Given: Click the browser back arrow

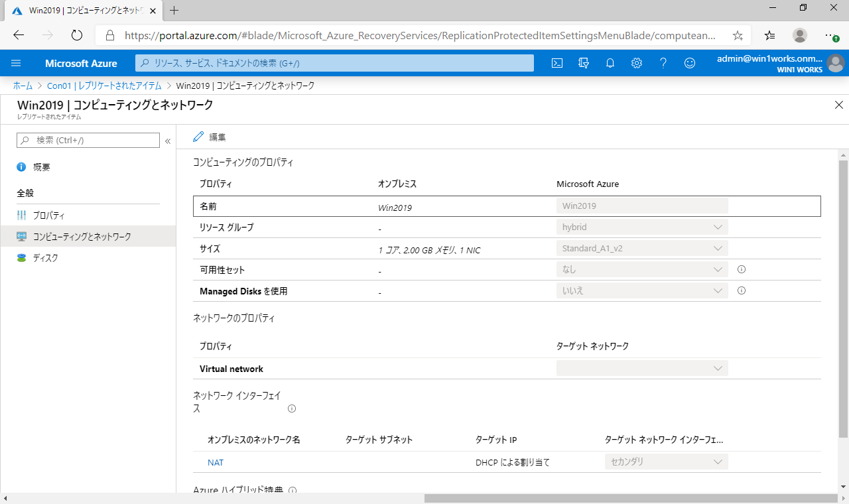Looking at the screenshot, I should point(19,35).
